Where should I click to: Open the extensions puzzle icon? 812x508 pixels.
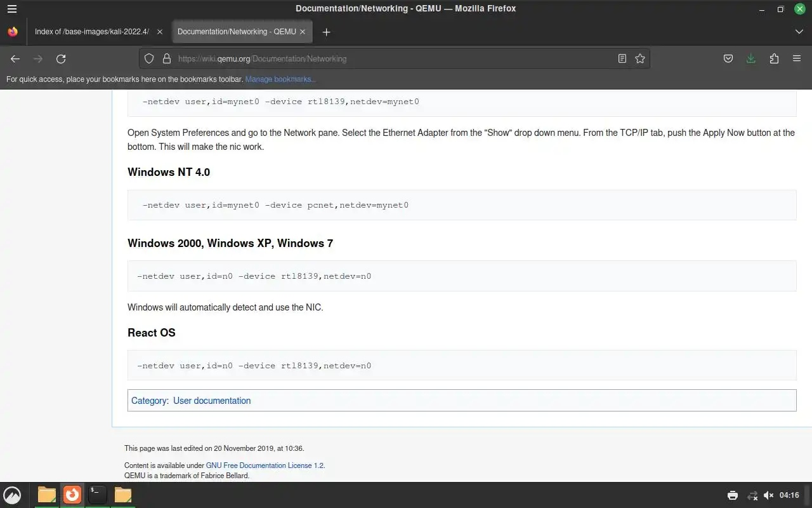(774, 58)
